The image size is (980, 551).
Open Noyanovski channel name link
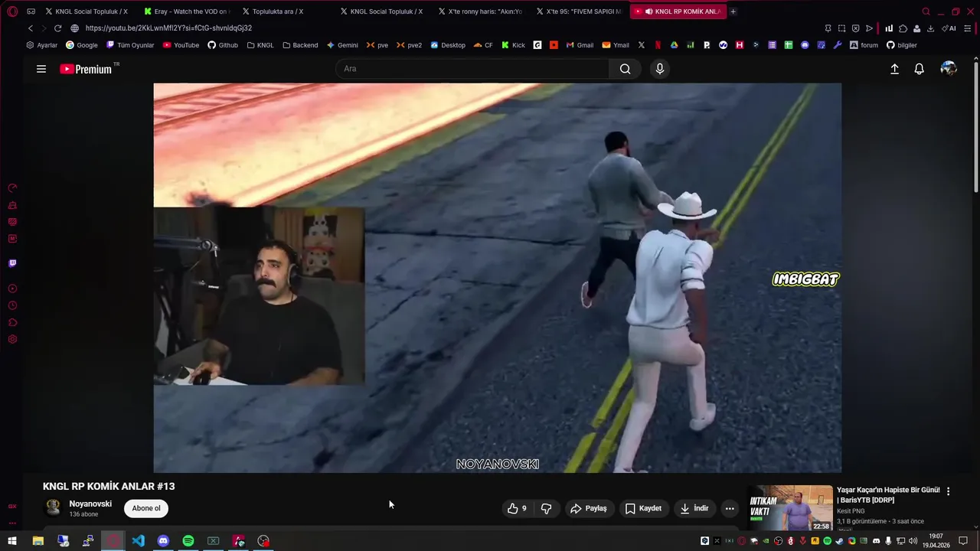(x=90, y=504)
